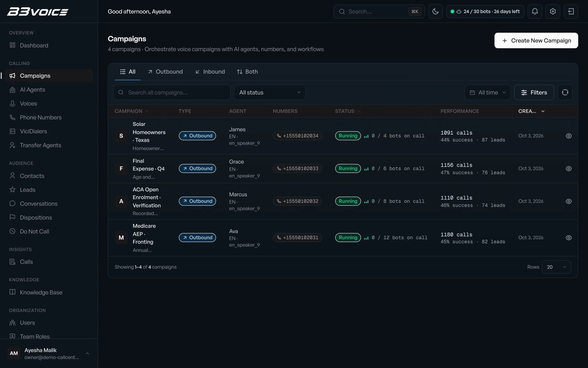
Task: Expand Ayesha Malik account menu chevron
Action: point(87,353)
